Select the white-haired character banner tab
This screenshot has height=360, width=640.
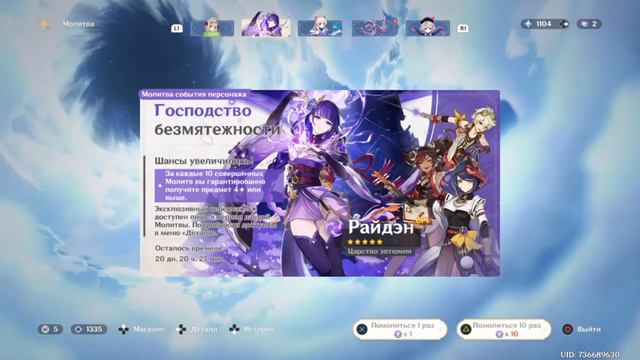pos(320,28)
